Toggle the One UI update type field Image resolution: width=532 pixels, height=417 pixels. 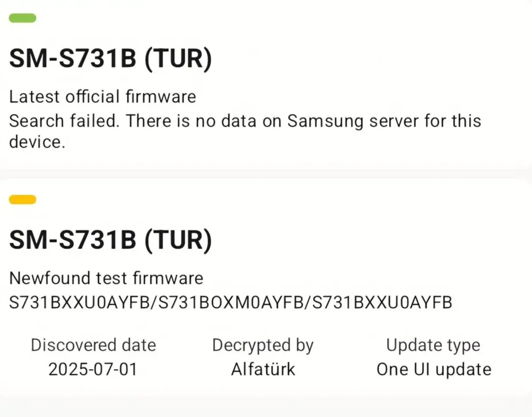point(432,369)
